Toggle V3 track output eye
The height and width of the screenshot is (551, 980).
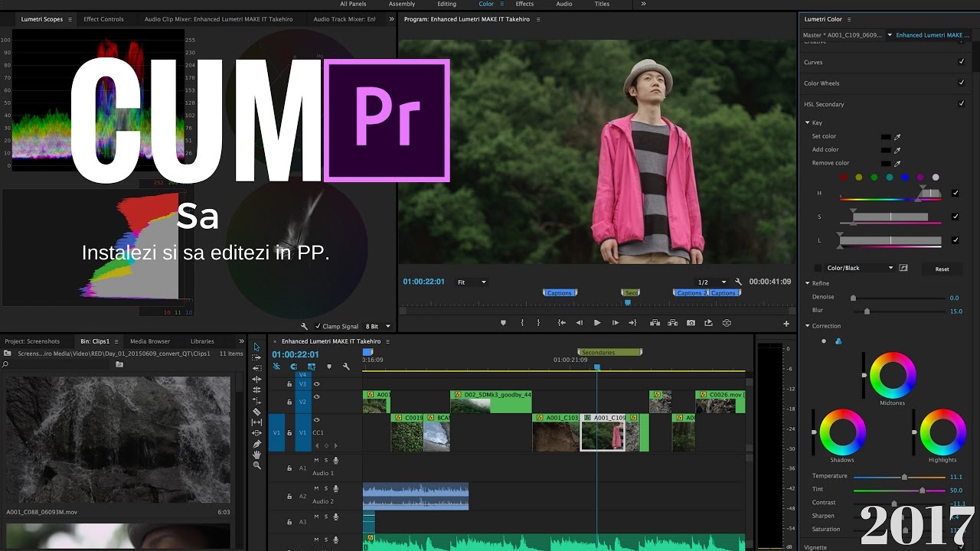coord(317,384)
